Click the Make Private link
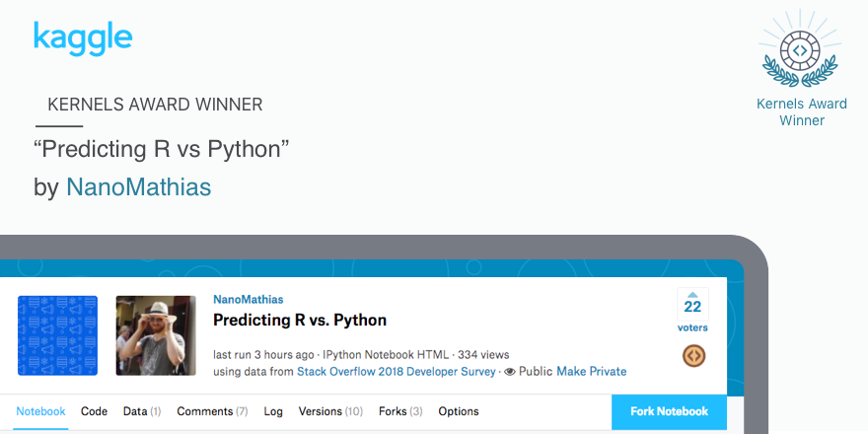This screenshot has height=434, width=868. pyautogui.click(x=591, y=371)
